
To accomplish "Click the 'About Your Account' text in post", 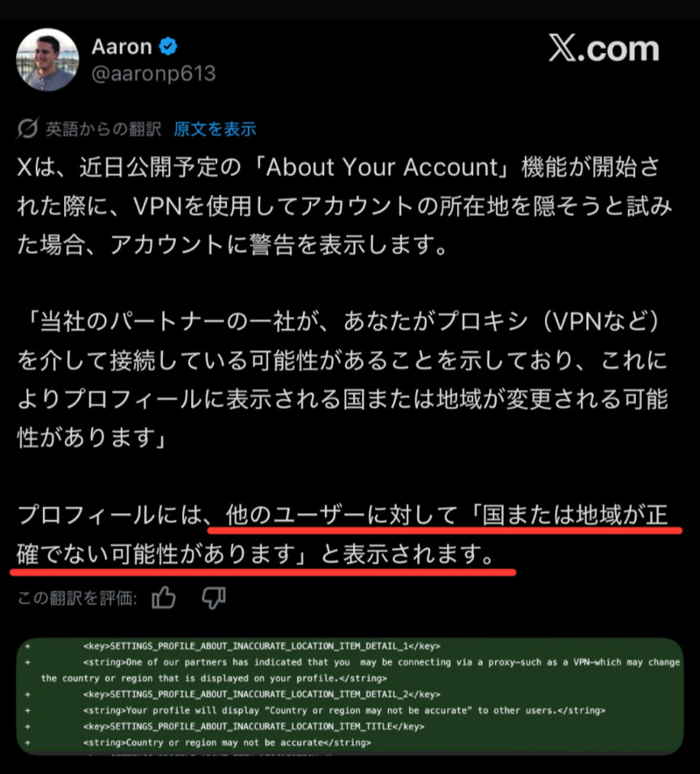I will [382, 167].
